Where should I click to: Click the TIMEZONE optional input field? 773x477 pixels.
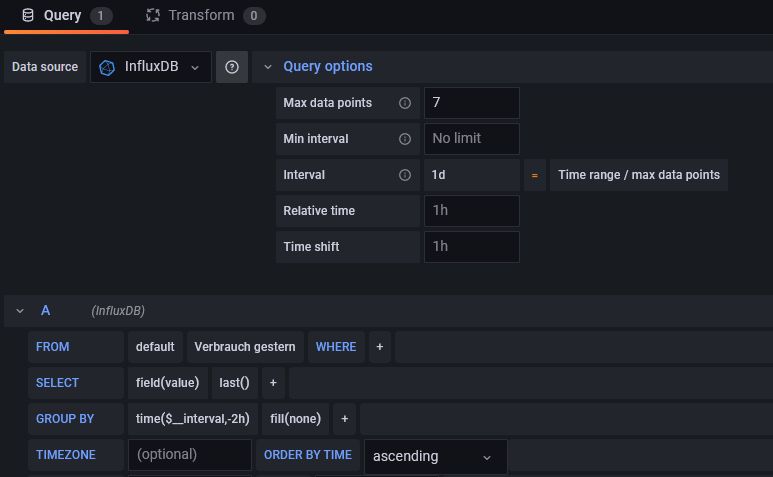[x=189, y=455]
